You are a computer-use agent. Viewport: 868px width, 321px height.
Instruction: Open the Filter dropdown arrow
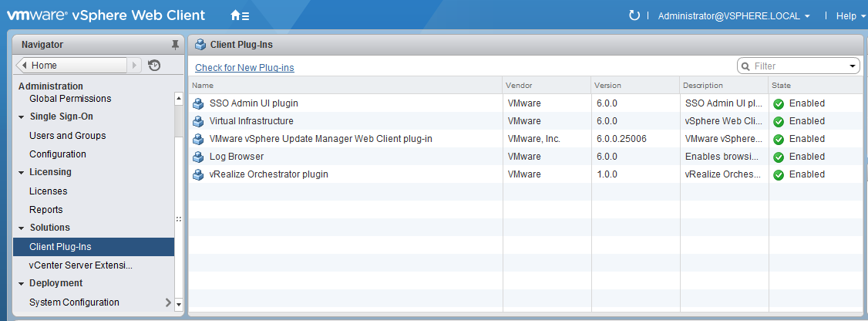point(853,66)
